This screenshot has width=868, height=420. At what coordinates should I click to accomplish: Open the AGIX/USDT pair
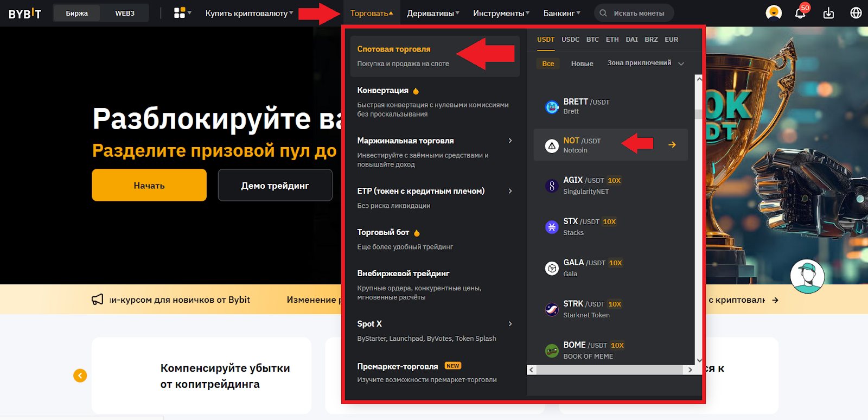click(x=611, y=186)
